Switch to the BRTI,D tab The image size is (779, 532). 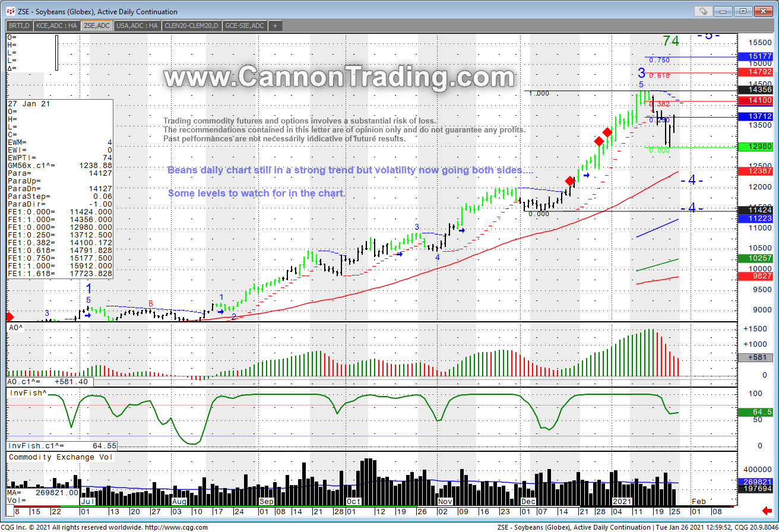(19, 26)
